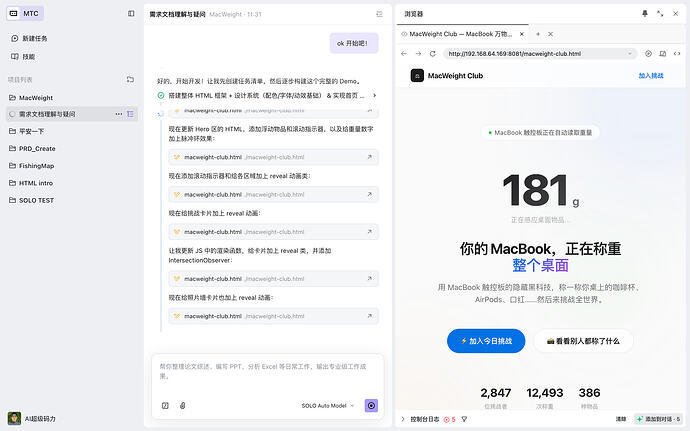Click the device preview icon in browser toolbar

tap(663, 54)
